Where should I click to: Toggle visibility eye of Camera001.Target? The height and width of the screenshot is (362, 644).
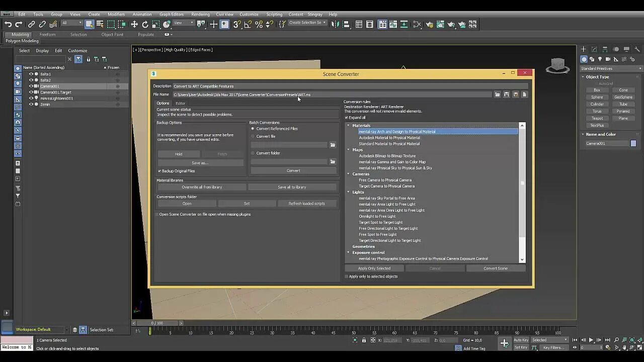tap(31, 92)
